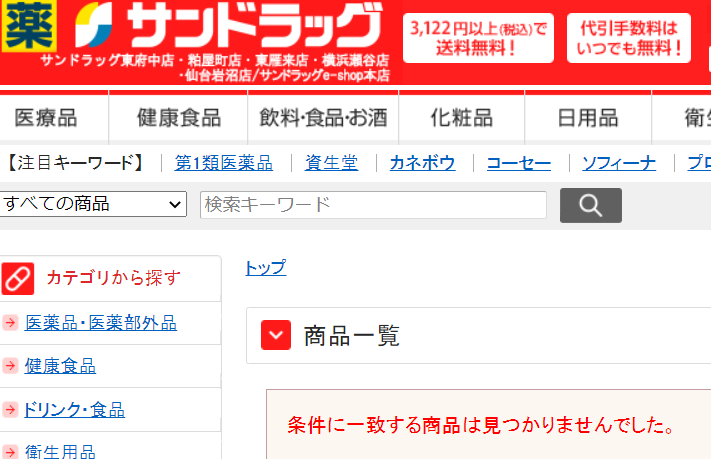
Task: Click the カテゴリから探す heading
Action: tap(113, 278)
